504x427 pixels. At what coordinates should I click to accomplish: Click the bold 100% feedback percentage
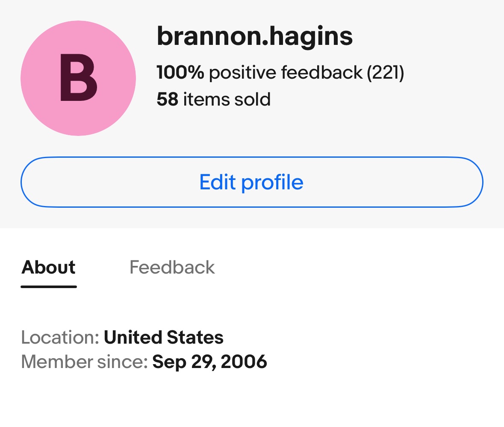coord(180,72)
